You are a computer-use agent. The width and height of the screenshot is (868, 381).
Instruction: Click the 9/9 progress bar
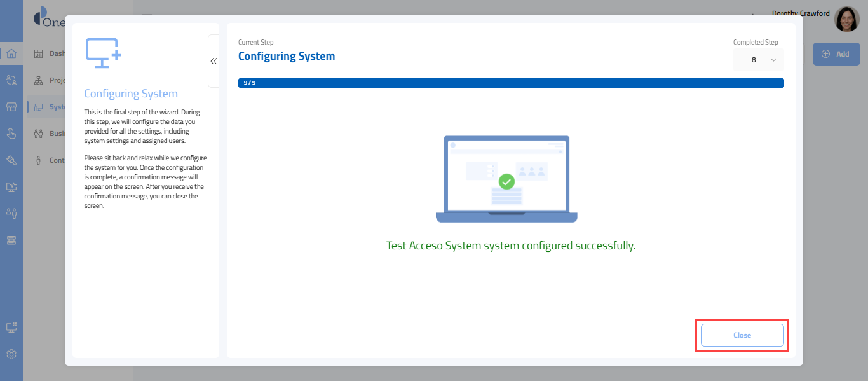coord(510,83)
